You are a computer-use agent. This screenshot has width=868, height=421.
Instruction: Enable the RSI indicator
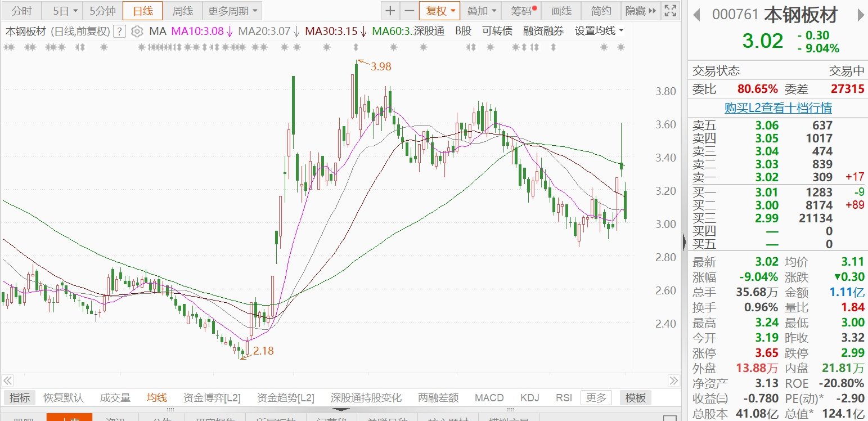point(564,398)
